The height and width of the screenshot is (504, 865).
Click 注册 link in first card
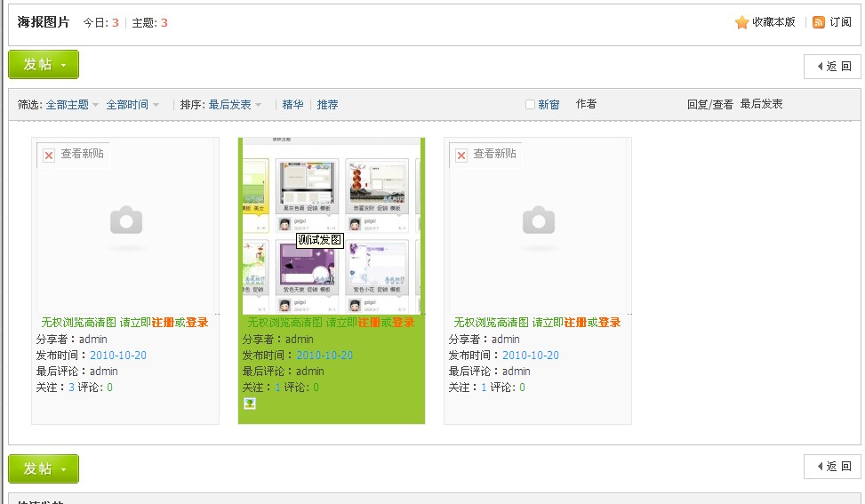pos(163,323)
